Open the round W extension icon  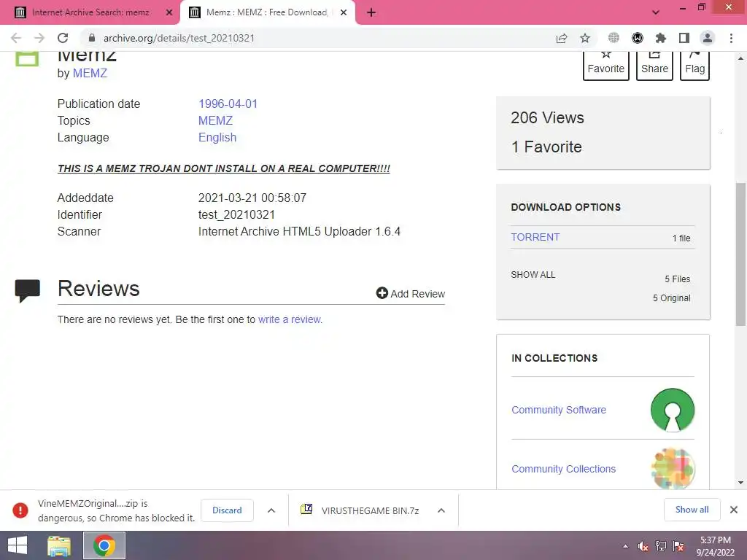(x=638, y=38)
